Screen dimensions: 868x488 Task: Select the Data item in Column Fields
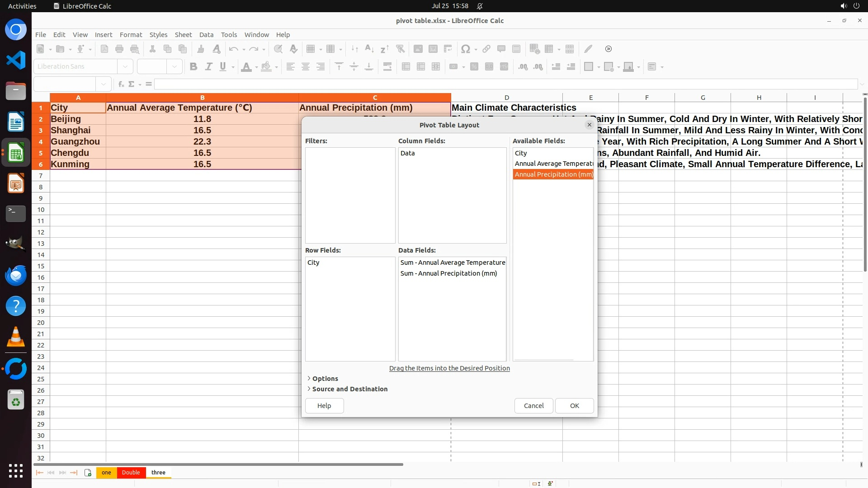[407, 153]
